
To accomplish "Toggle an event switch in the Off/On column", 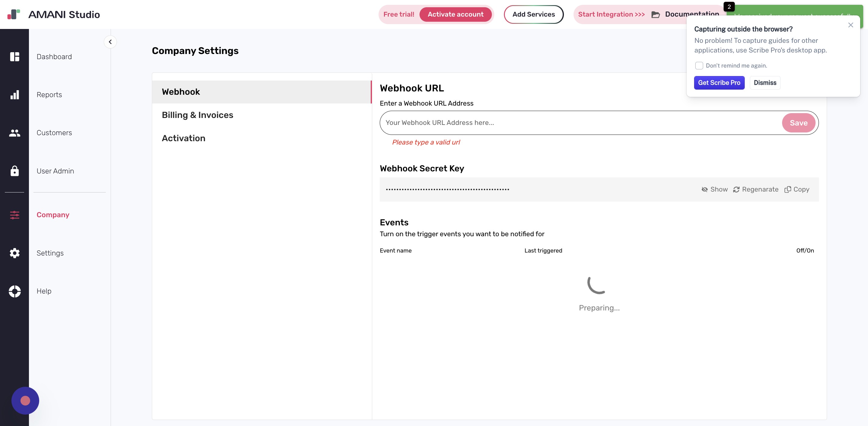I will coord(805,251).
